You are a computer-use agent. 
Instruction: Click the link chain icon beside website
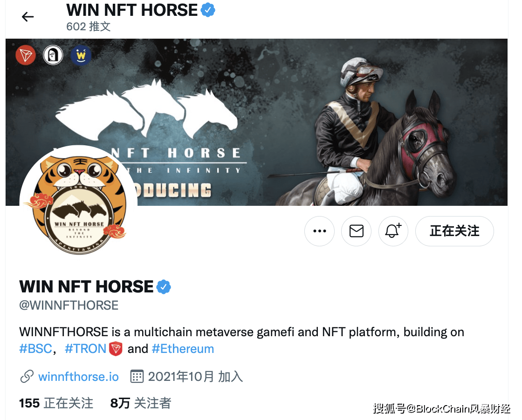click(27, 376)
